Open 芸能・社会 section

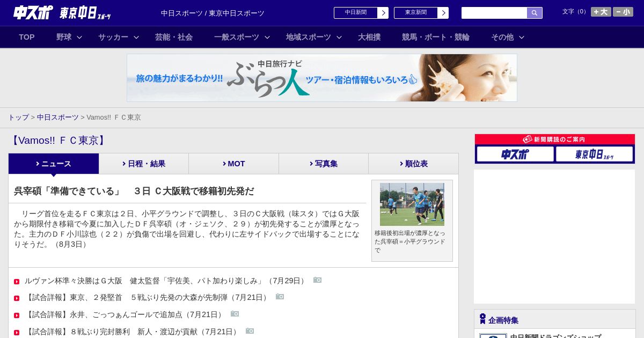[x=174, y=37]
